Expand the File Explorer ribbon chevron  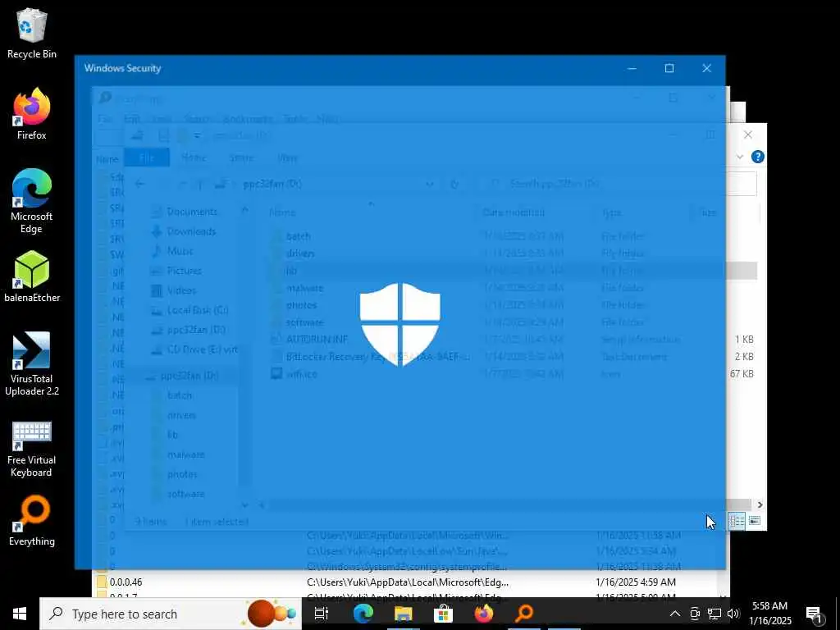(x=740, y=157)
